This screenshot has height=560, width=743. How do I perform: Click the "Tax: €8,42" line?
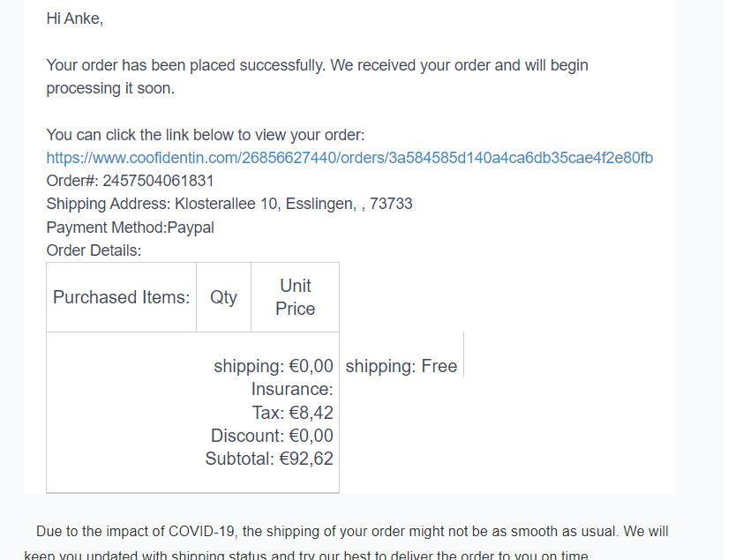click(x=292, y=413)
